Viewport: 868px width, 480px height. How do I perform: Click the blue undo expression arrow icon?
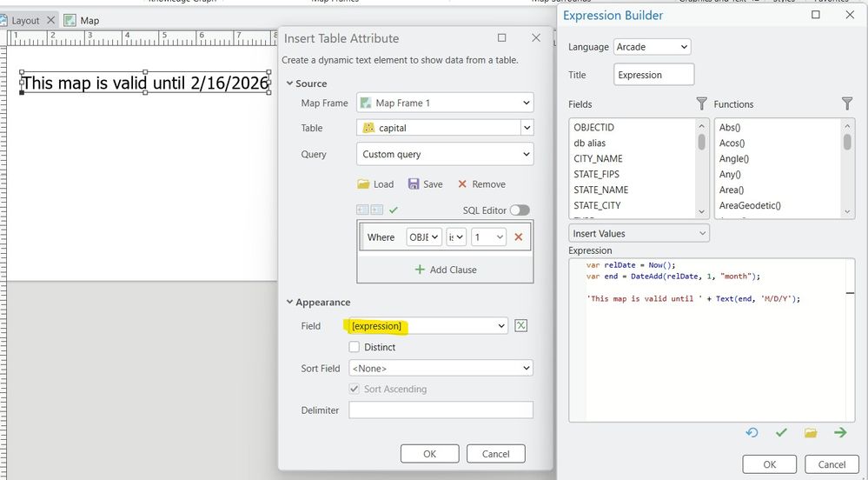pyautogui.click(x=752, y=433)
